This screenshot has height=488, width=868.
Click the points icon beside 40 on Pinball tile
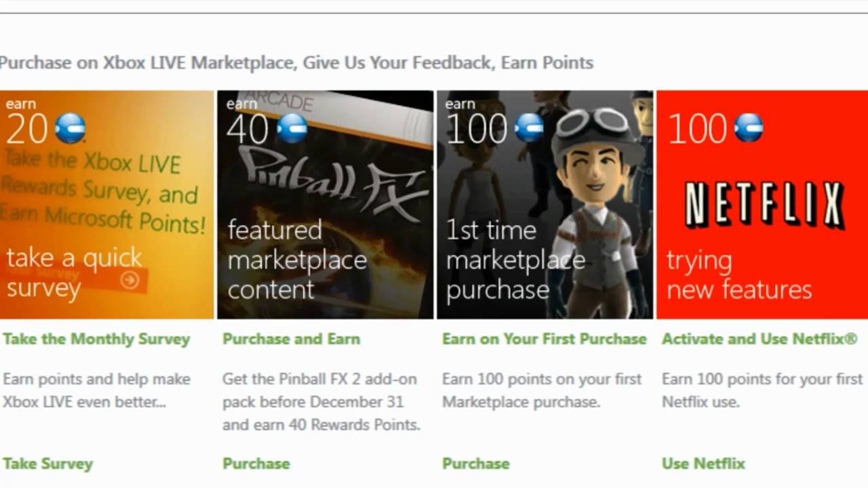292,128
